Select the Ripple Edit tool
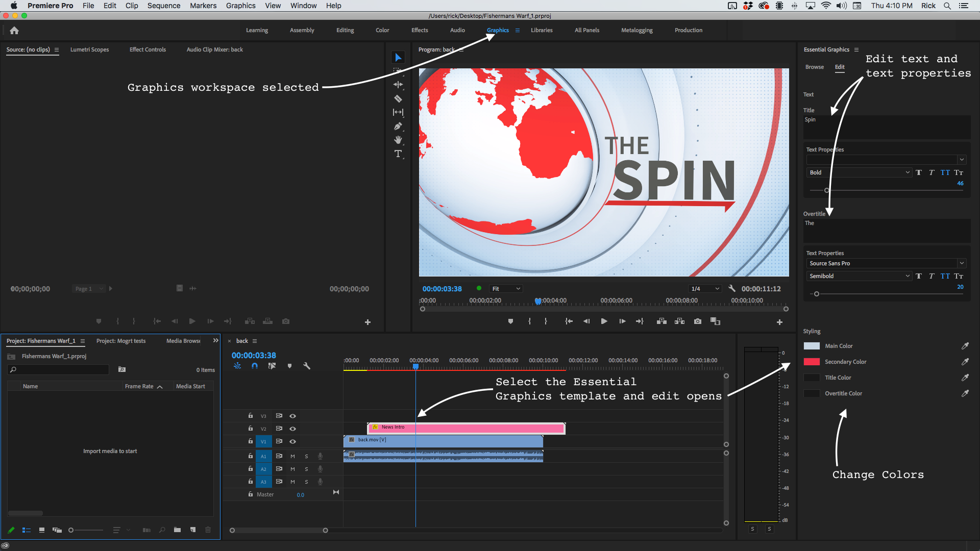 pos(398,85)
